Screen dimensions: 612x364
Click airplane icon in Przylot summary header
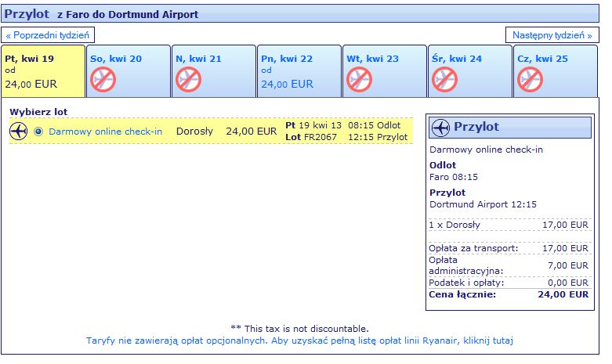tap(440, 128)
